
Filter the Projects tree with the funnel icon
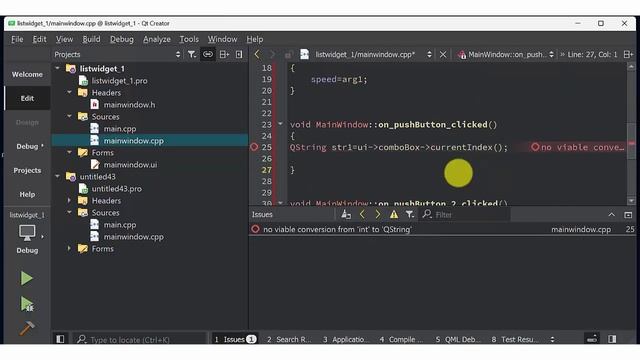coord(192,54)
